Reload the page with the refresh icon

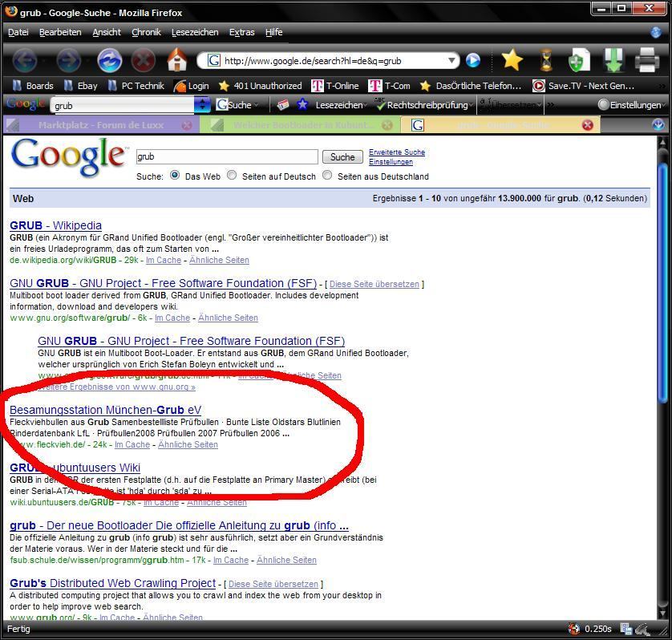[x=110, y=60]
